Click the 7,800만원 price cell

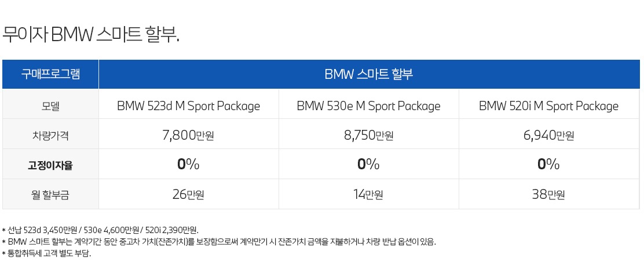pos(189,135)
